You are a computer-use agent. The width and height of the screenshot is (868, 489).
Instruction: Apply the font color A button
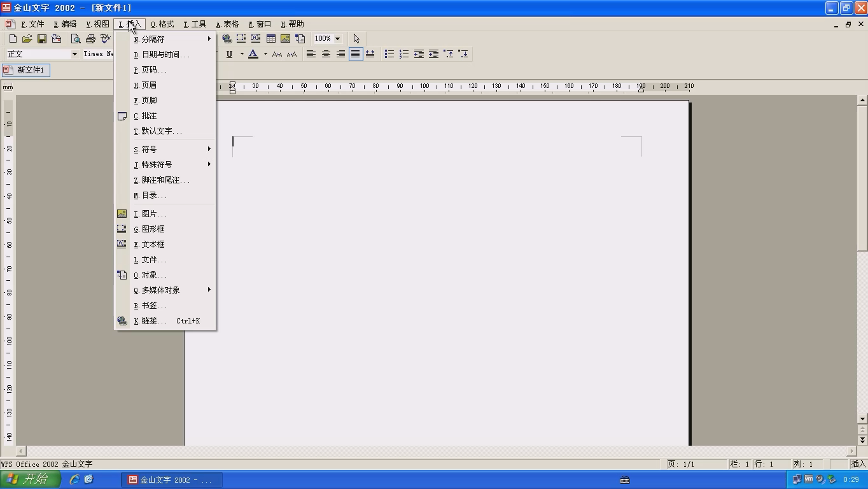(x=253, y=54)
